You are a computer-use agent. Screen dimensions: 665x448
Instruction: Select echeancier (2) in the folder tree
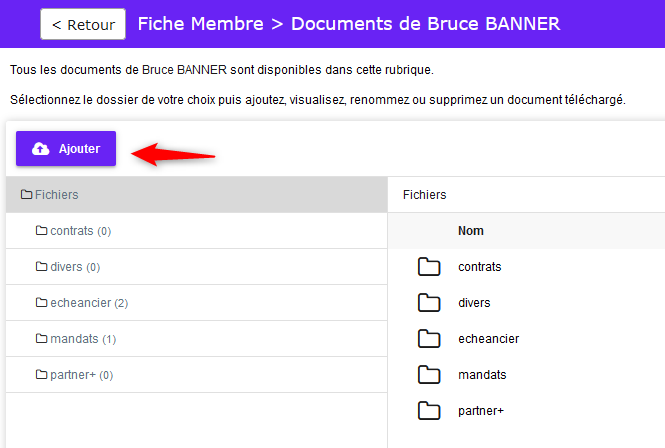(197, 303)
